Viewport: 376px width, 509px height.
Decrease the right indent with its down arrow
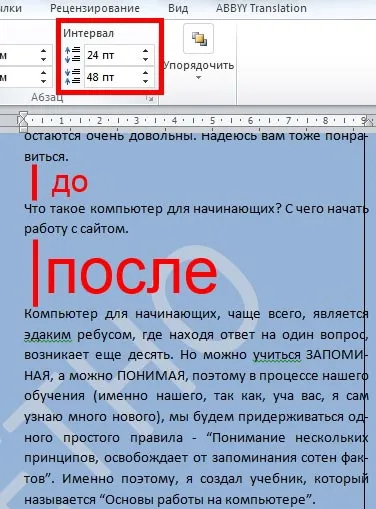[43, 81]
